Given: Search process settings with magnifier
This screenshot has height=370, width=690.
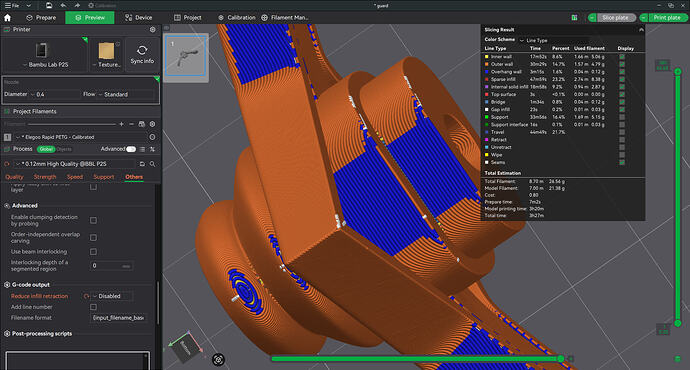Looking at the screenshot, I should tap(152, 164).
